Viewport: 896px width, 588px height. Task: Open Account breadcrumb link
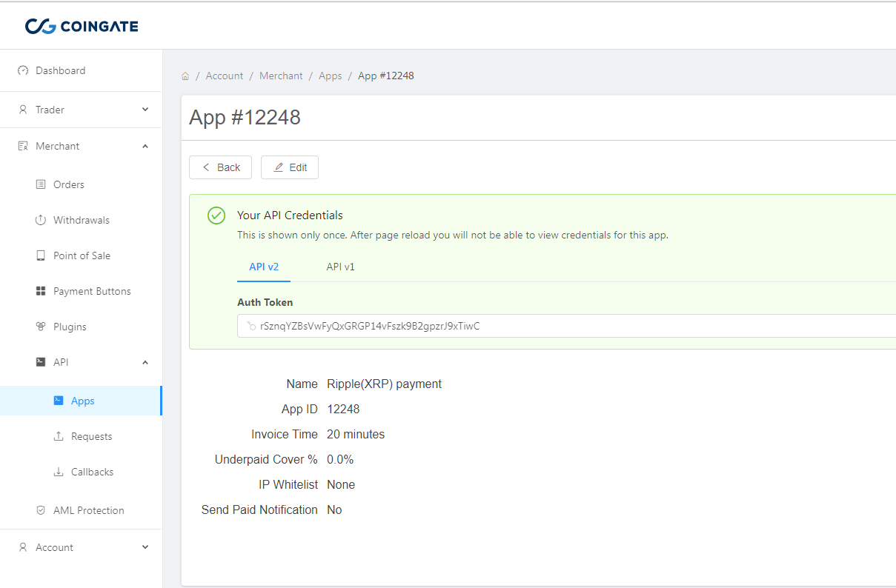(225, 76)
